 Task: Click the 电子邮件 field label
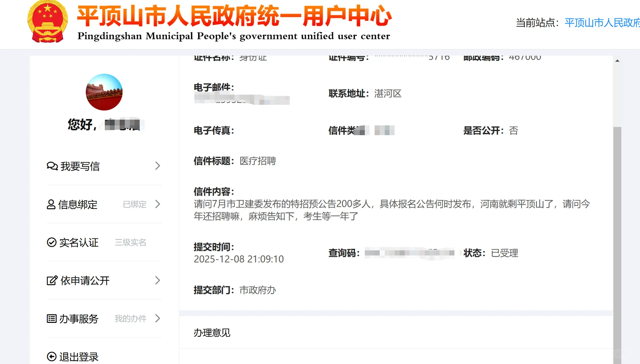coord(214,87)
